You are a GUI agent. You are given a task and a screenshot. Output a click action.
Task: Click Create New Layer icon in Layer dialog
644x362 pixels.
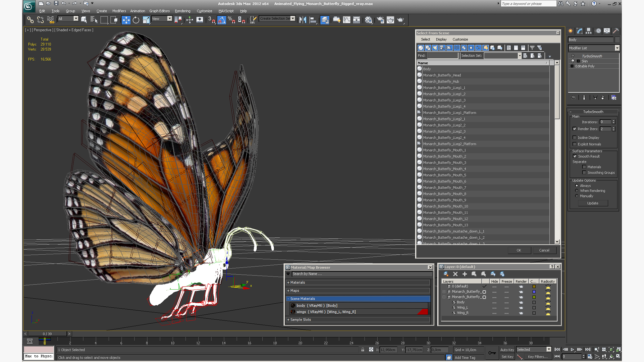(x=446, y=274)
